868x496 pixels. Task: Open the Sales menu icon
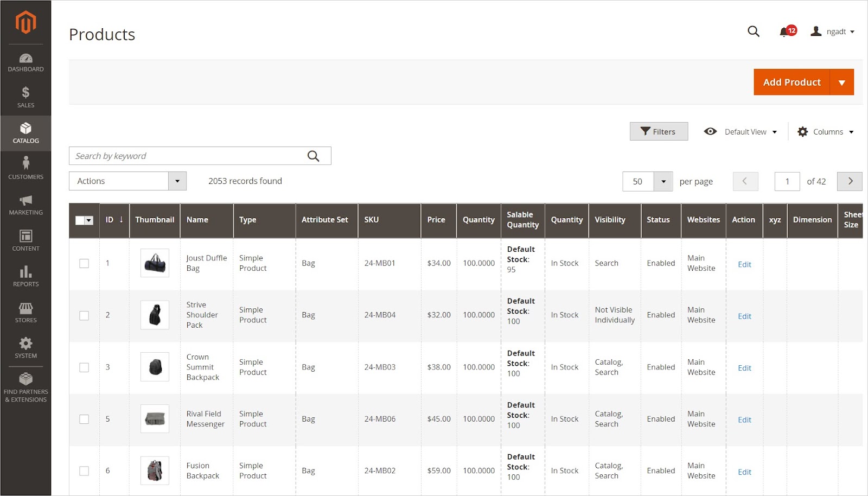[x=25, y=97]
